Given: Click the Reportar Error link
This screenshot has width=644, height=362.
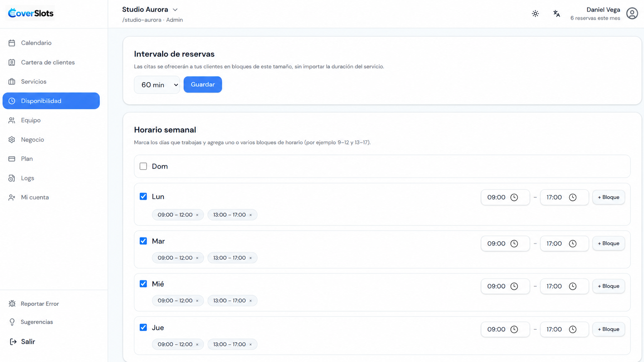Looking at the screenshot, I should tap(40, 304).
